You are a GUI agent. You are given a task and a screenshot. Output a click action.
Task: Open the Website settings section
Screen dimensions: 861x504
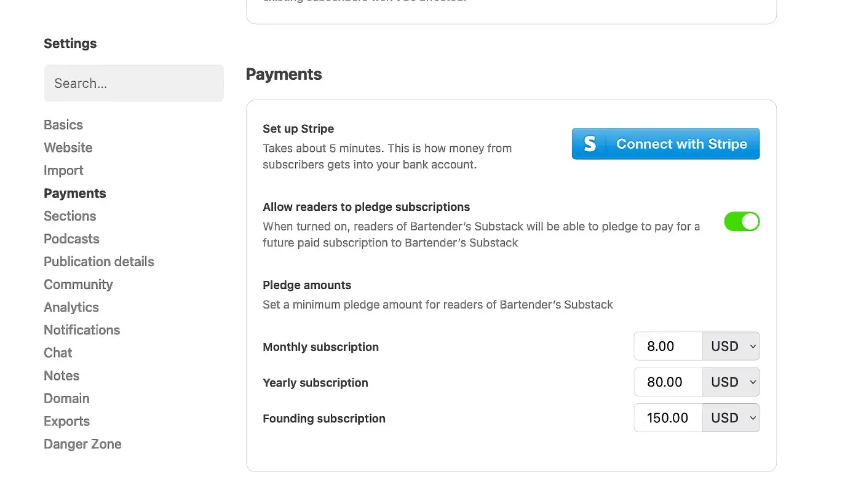68,148
